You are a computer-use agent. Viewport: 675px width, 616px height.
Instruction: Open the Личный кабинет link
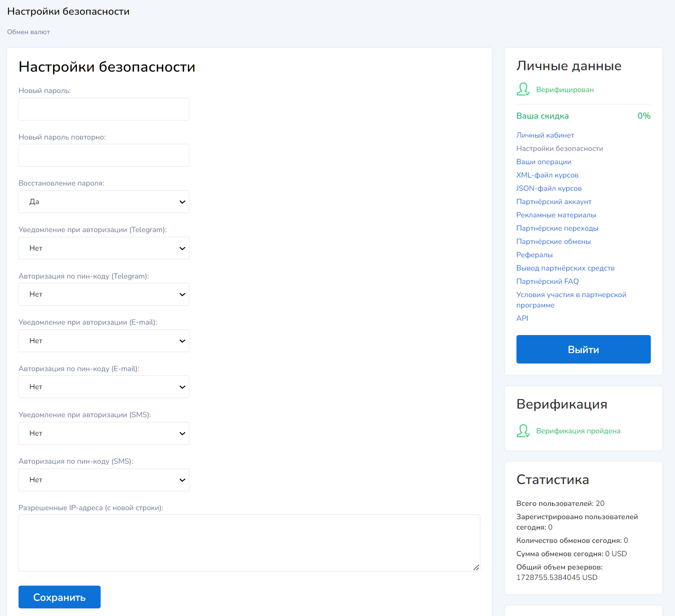545,135
